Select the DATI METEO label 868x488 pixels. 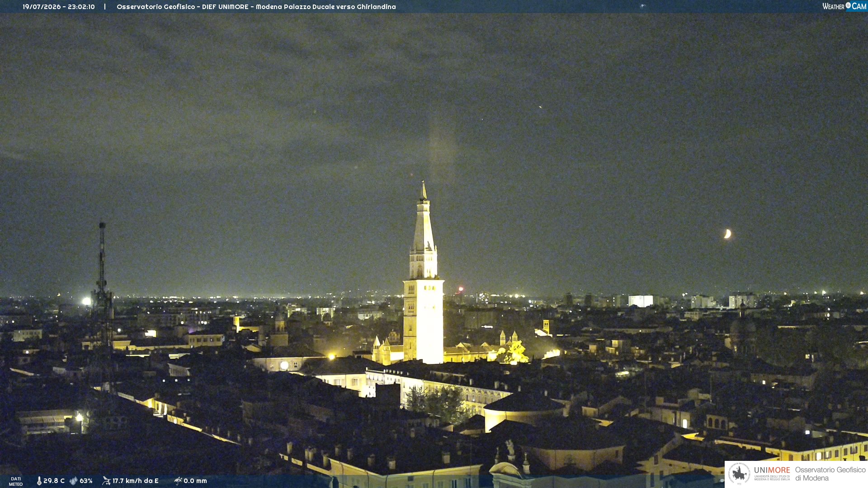tap(16, 481)
